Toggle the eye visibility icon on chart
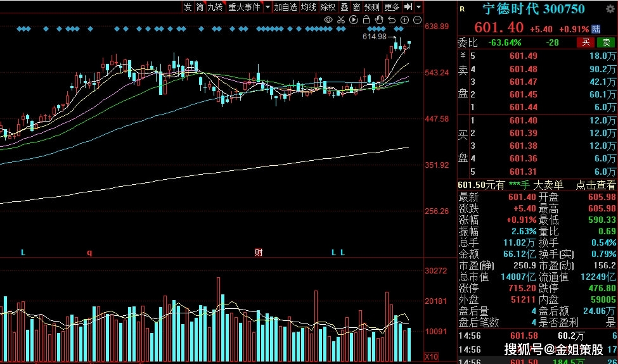 pos(328,20)
